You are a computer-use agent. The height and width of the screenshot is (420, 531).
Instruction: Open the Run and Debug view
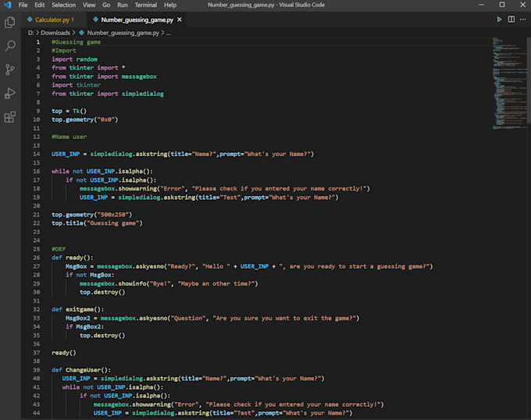click(x=10, y=93)
